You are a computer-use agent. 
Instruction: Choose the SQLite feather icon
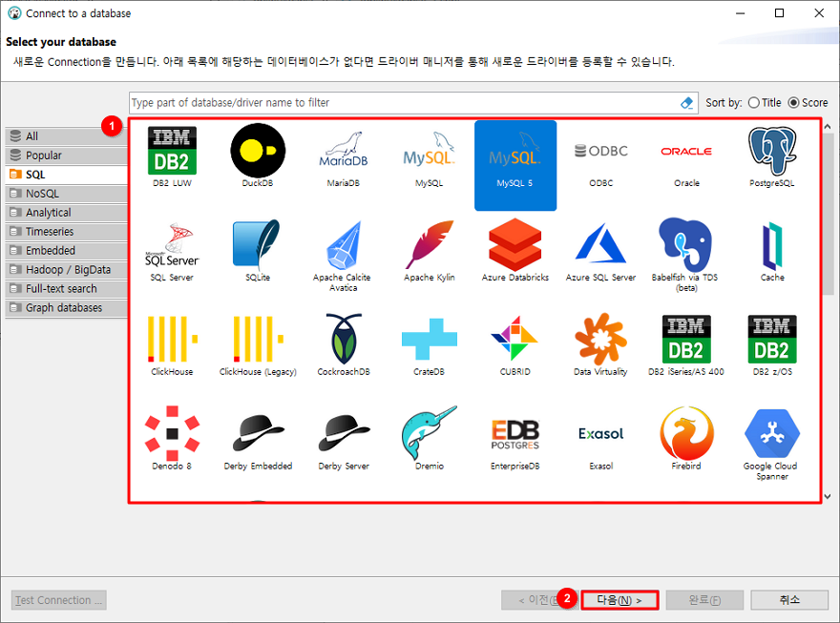coord(257,250)
